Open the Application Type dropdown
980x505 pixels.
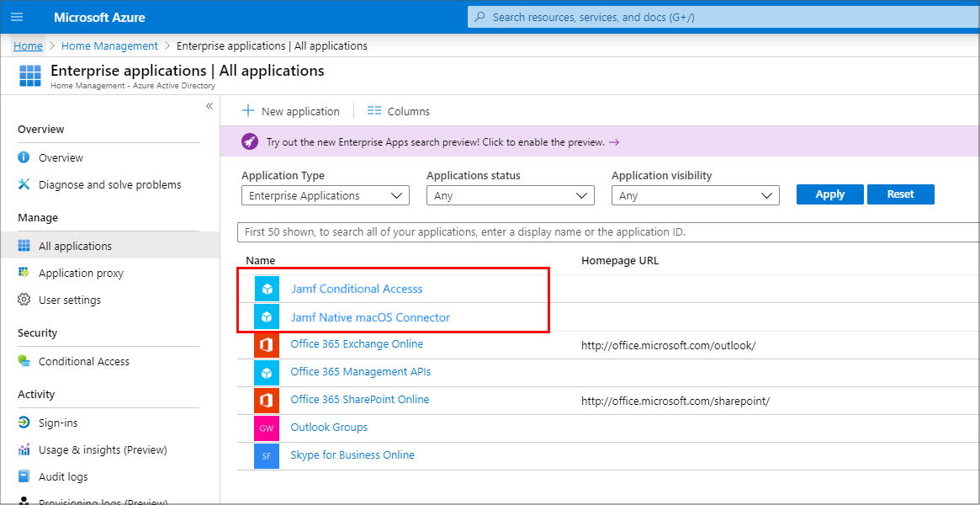click(x=325, y=195)
